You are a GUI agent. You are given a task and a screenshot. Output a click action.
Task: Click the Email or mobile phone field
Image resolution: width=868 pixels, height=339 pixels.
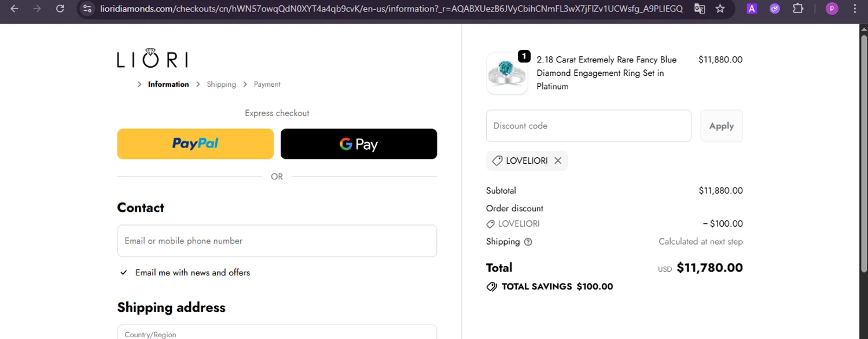pyautogui.click(x=277, y=241)
